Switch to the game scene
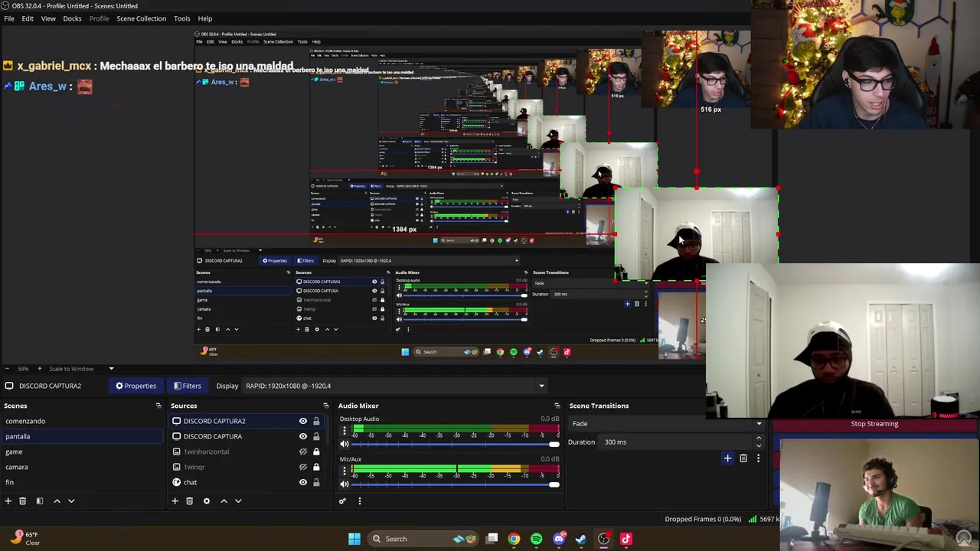Screen dimensions: 980x551 tap(82, 452)
